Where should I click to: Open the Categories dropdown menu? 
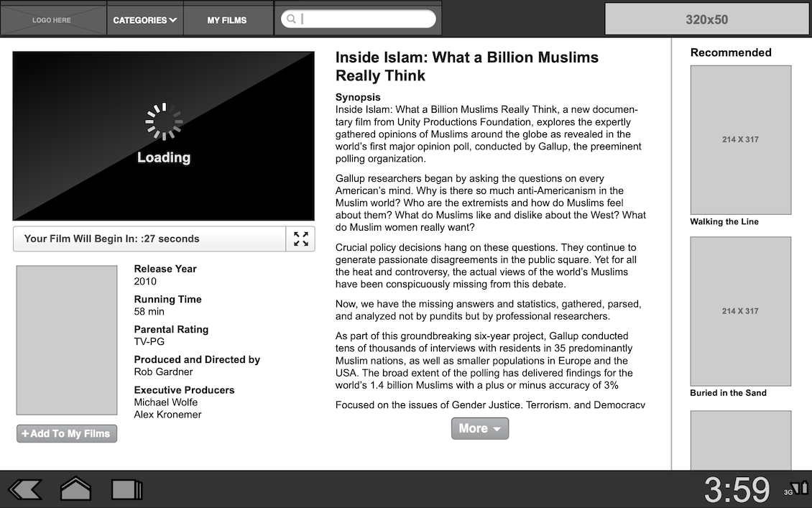click(x=145, y=20)
